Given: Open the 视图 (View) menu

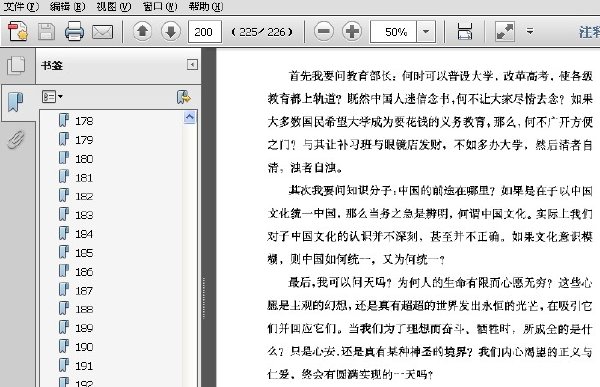Looking at the screenshot, I should [x=114, y=7].
